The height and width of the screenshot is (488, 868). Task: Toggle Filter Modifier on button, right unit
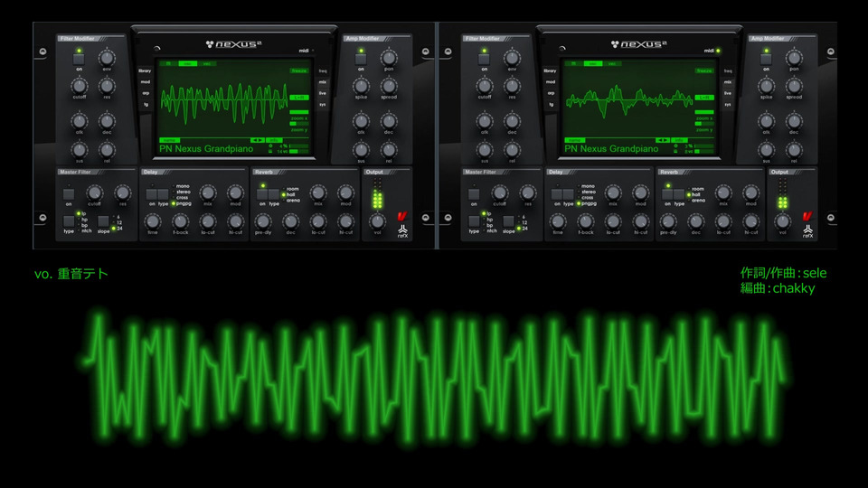[x=484, y=59]
